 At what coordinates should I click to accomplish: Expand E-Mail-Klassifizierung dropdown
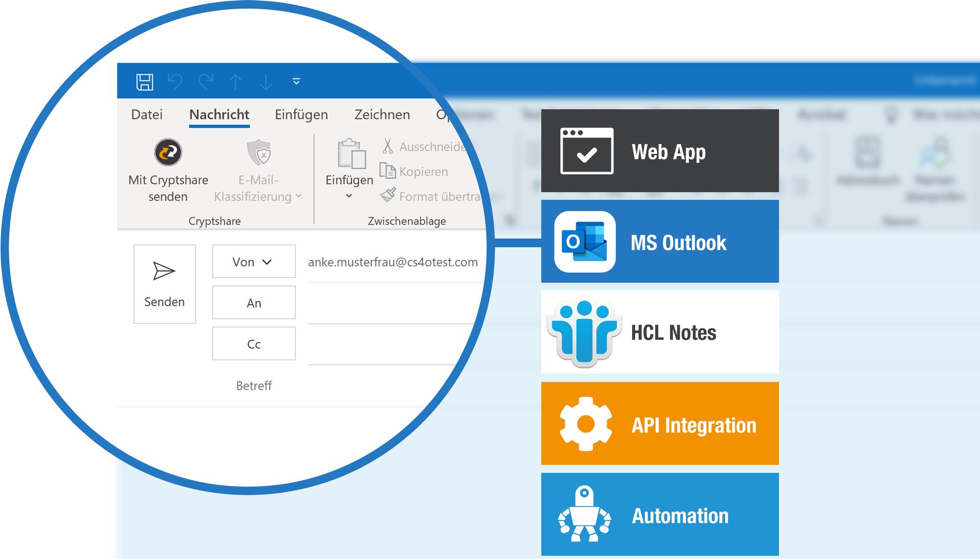tap(298, 196)
